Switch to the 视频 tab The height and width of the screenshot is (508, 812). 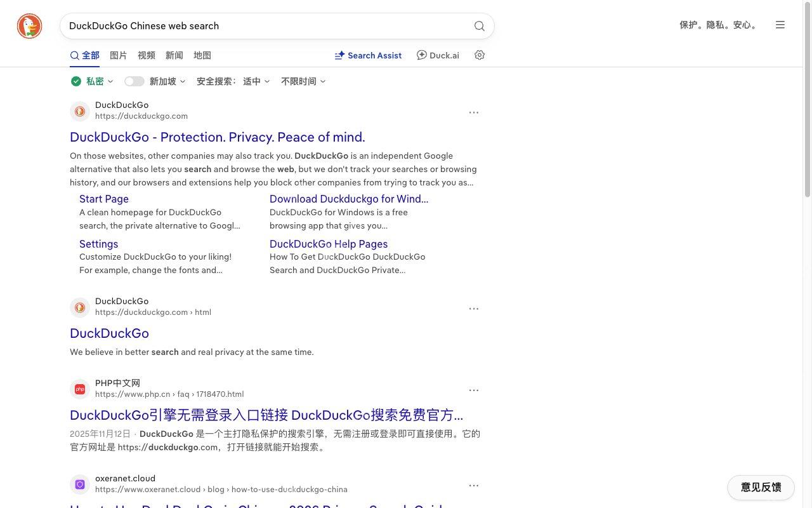tap(147, 55)
